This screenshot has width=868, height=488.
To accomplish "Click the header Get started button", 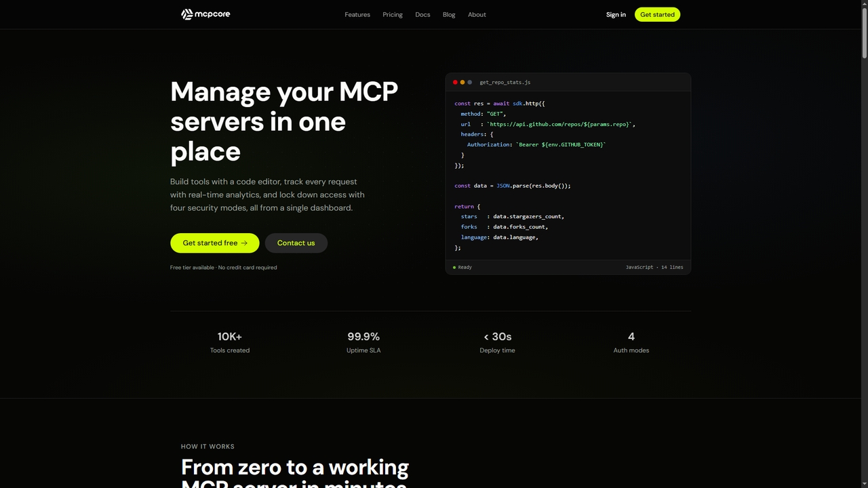I will (x=657, y=14).
